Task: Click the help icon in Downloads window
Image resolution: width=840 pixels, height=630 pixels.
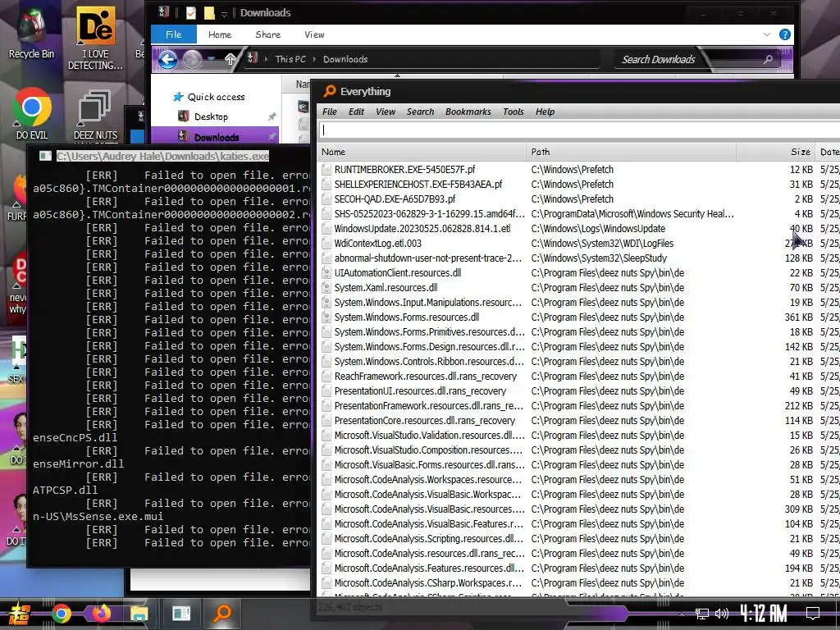Action: [x=785, y=34]
